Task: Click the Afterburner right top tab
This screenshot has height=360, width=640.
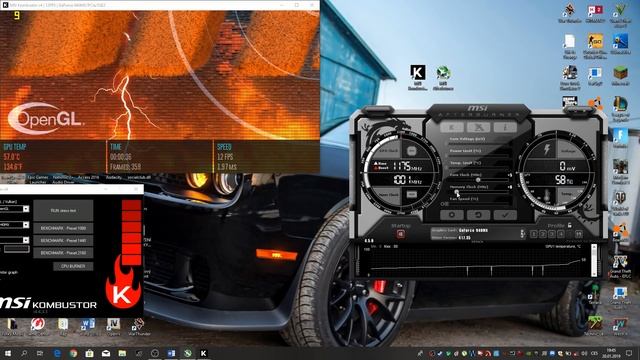Action: click(x=579, y=110)
